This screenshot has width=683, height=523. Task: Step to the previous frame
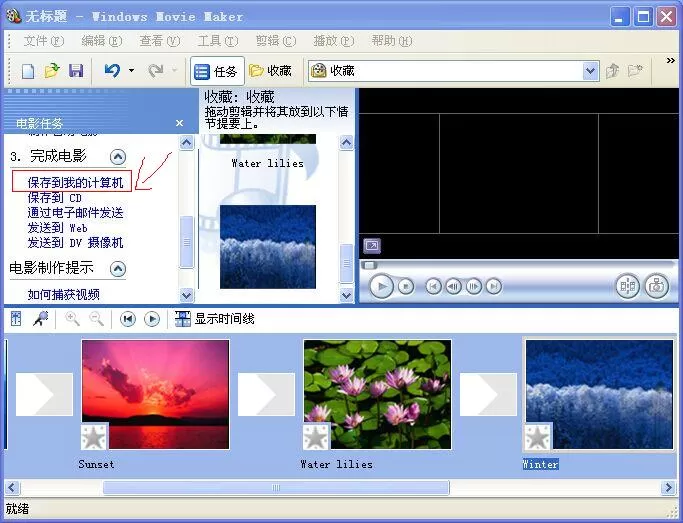coord(453,287)
